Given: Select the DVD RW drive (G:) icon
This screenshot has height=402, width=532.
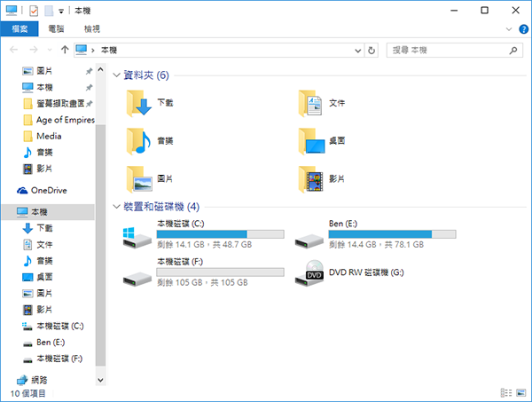Looking at the screenshot, I should 309,273.
